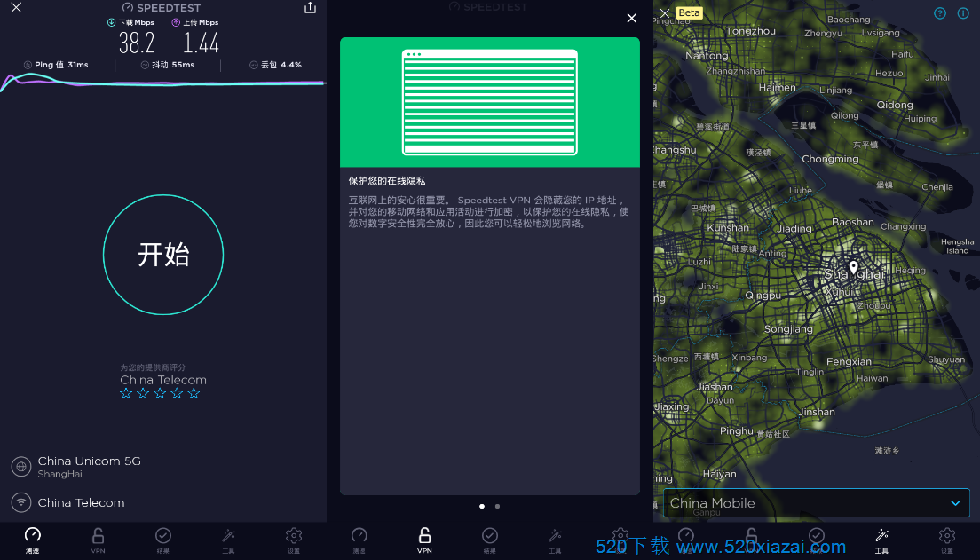The width and height of the screenshot is (980, 560).
Task: Rate China Telecom with the first star
Action: coord(126,393)
